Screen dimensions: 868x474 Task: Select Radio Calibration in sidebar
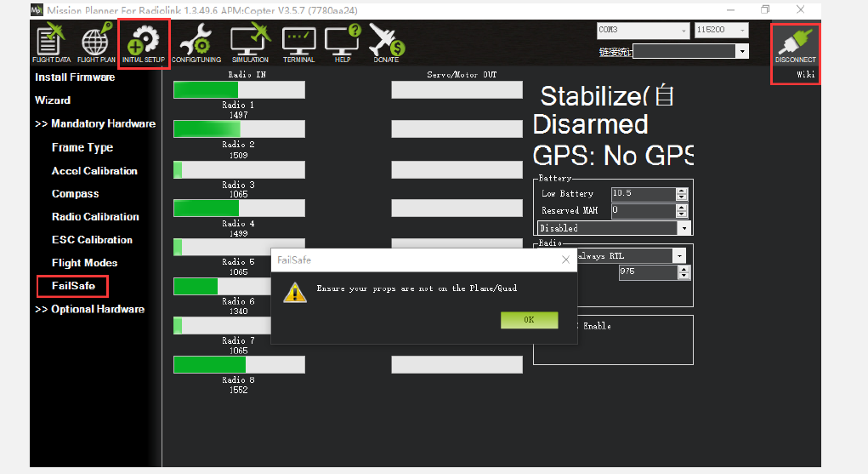click(x=95, y=217)
